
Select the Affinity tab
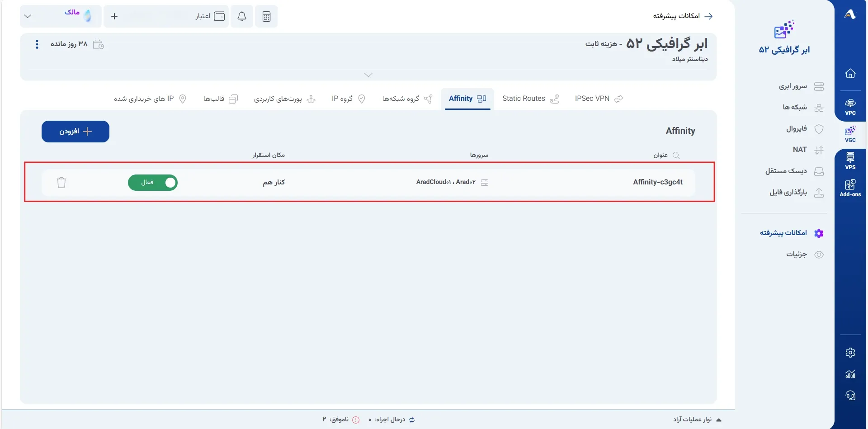point(467,99)
